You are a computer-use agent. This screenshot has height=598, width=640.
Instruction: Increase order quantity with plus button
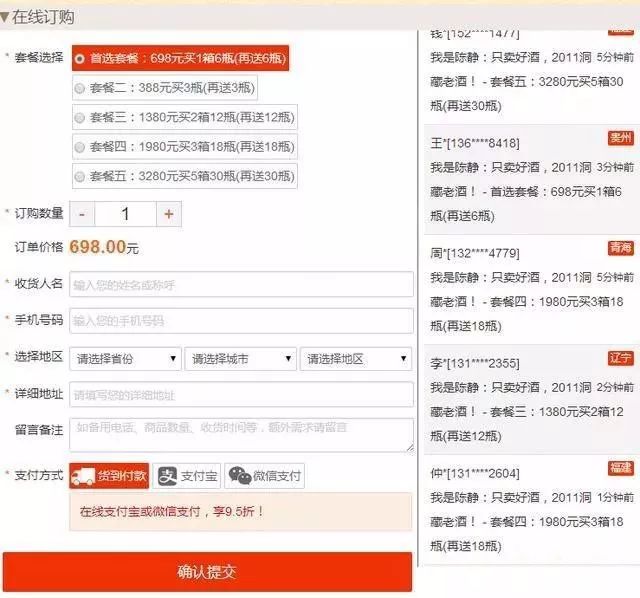pos(168,214)
